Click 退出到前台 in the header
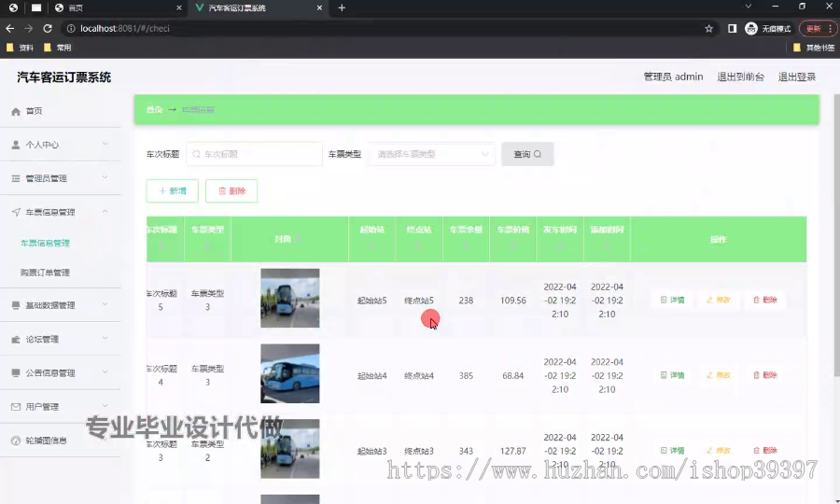Screen dimensions: 840x504 coord(740,77)
